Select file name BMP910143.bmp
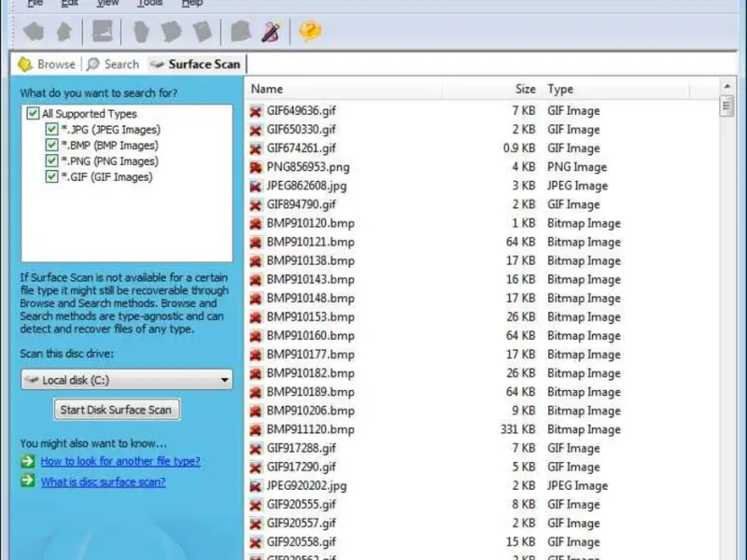The image size is (747, 560). coord(311,279)
